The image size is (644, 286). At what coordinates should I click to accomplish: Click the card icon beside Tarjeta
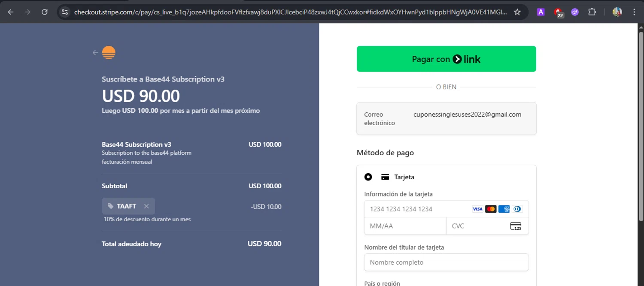tap(385, 177)
